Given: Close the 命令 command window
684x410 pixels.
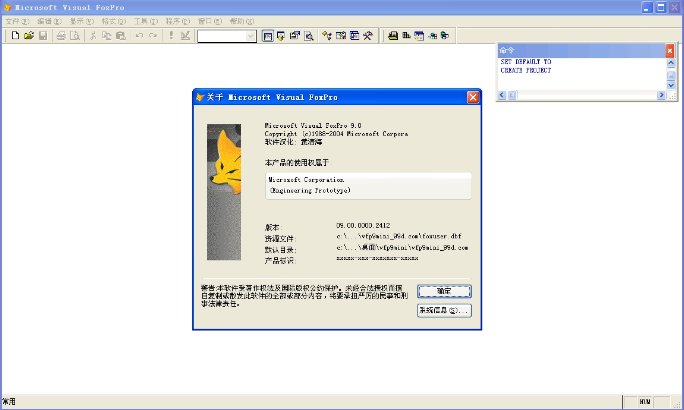Looking at the screenshot, I should tap(670, 51).
